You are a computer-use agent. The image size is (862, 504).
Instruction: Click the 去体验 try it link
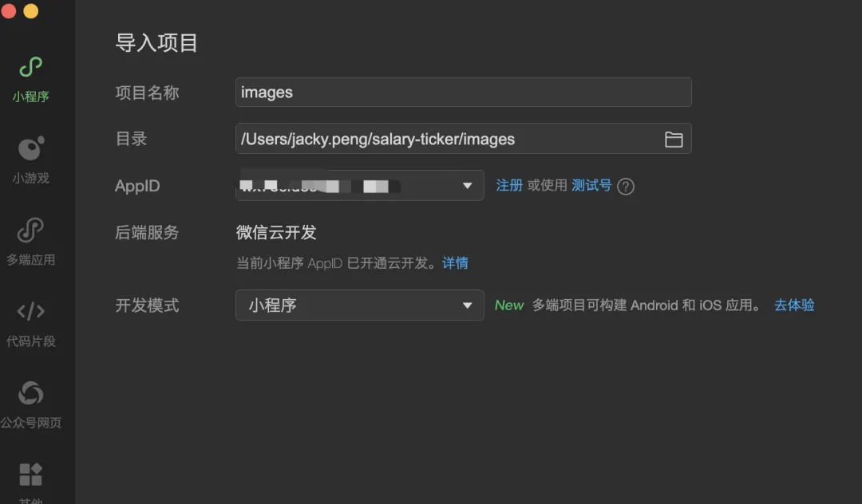pos(794,305)
